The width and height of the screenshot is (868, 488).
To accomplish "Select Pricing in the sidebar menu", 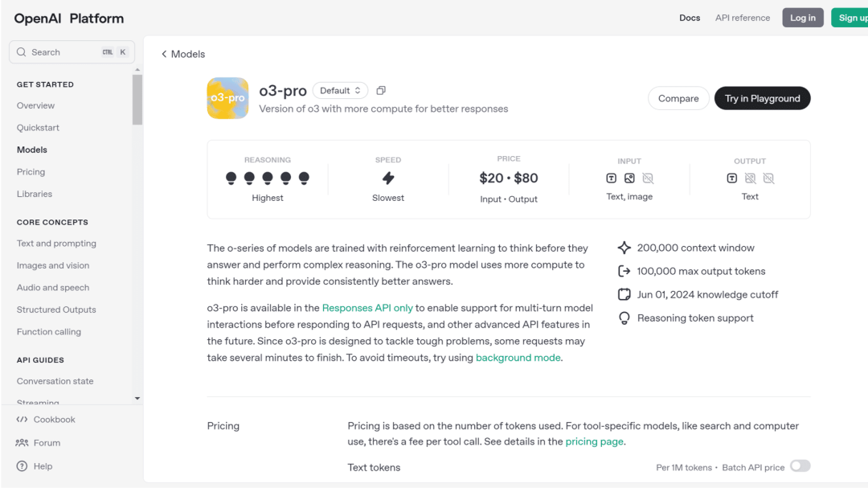I will pyautogui.click(x=31, y=172).
